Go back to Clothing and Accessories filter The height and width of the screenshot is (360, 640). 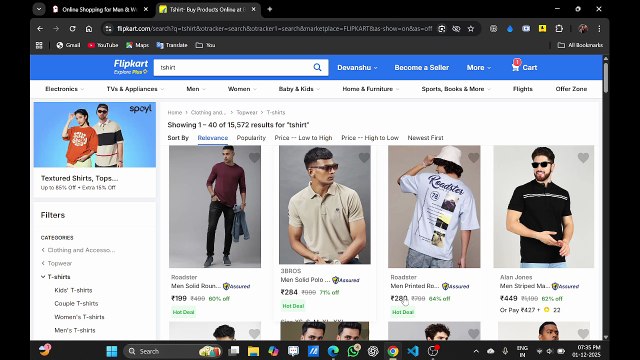point(78,250)
